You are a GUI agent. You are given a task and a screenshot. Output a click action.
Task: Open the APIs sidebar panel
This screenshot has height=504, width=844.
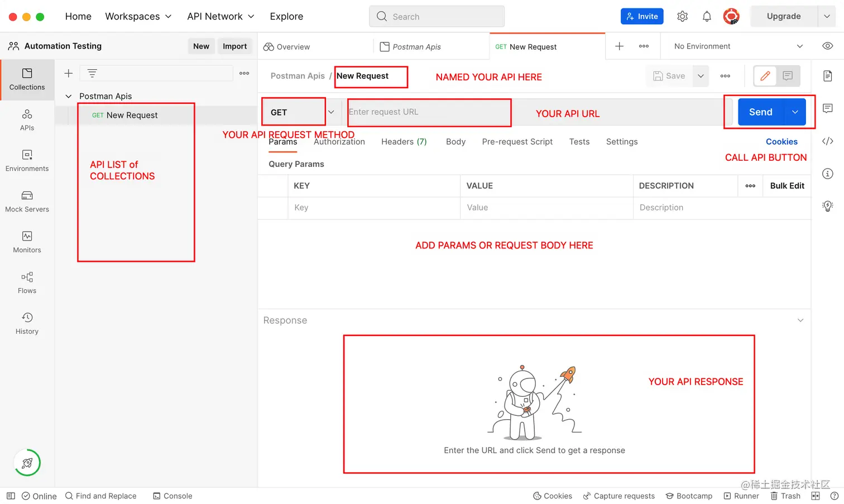27,120
